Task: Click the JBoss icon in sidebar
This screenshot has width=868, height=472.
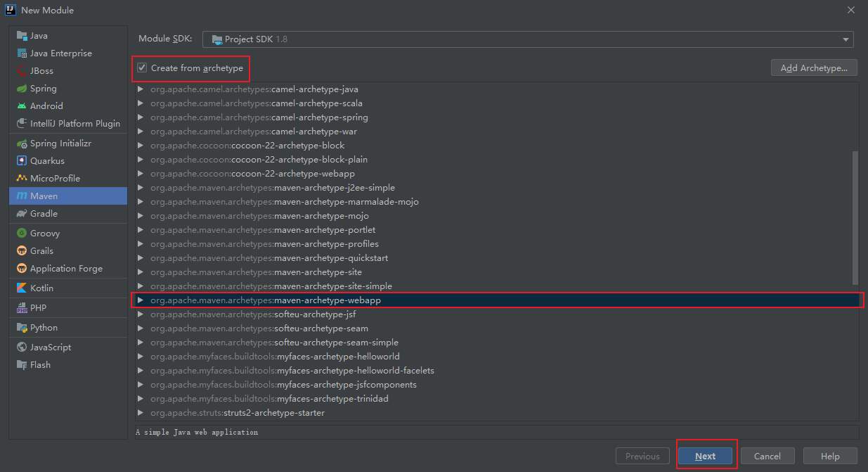Action: tap(22, 70)
